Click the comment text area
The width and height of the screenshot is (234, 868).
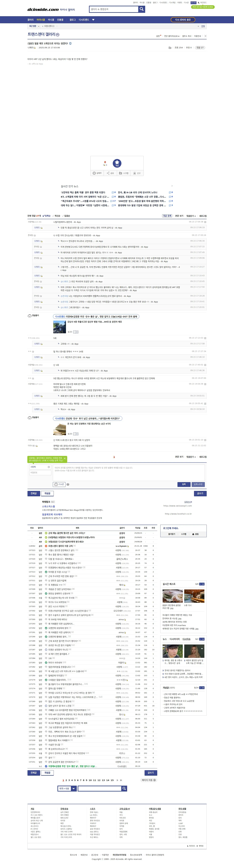click(129, 472)
